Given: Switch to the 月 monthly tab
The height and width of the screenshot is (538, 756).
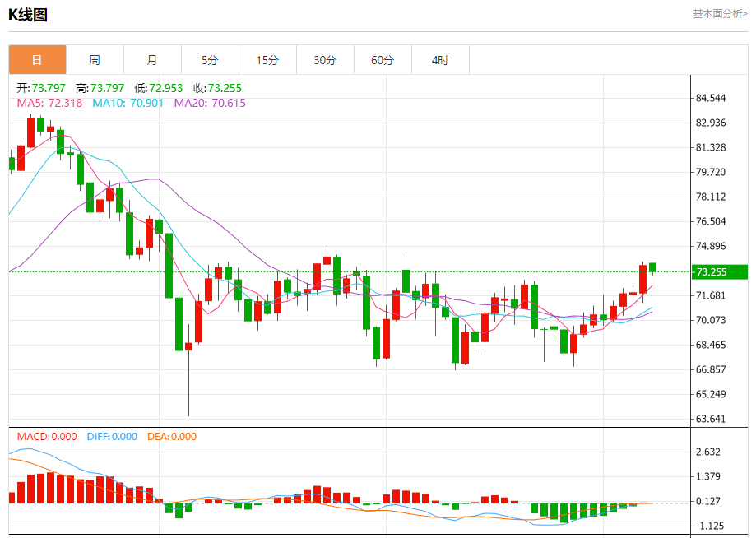Looking at the screenshot, I should coord(152,60).
